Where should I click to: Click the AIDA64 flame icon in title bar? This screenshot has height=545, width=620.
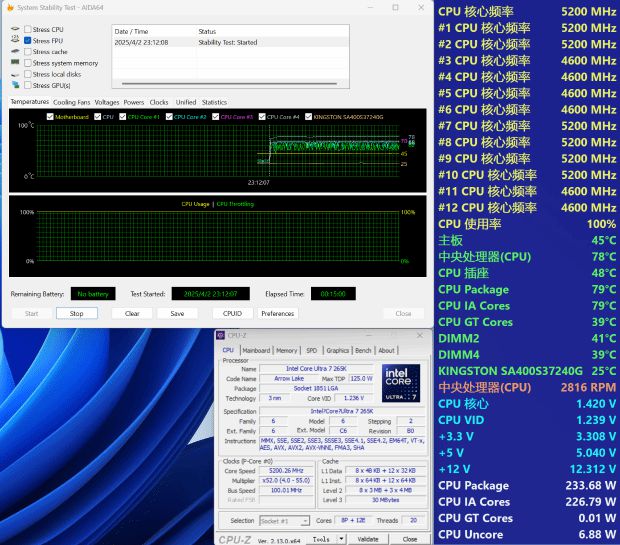pos(10,7)
